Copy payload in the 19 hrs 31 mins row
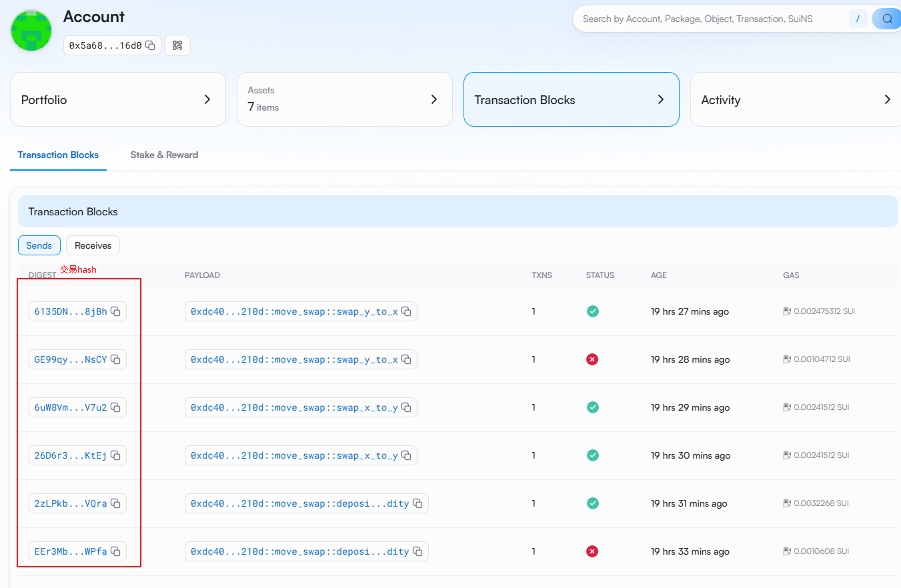 click(417, 503)
